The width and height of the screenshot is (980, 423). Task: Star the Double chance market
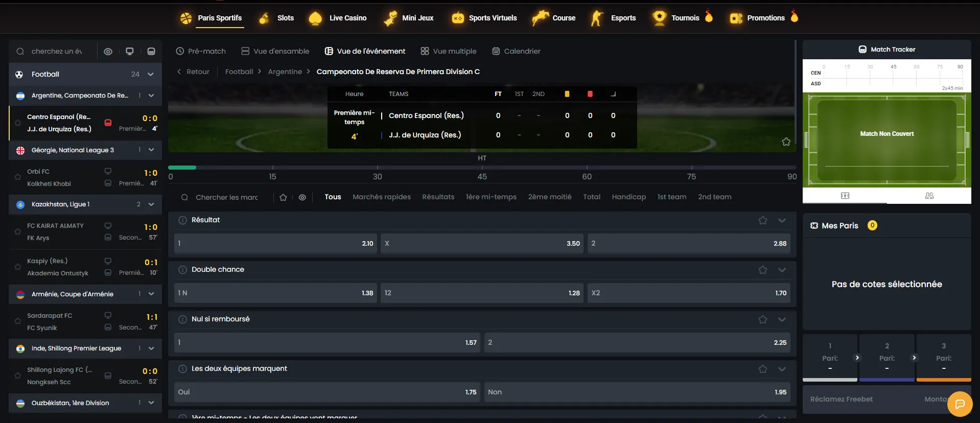[x=763, y=270]
